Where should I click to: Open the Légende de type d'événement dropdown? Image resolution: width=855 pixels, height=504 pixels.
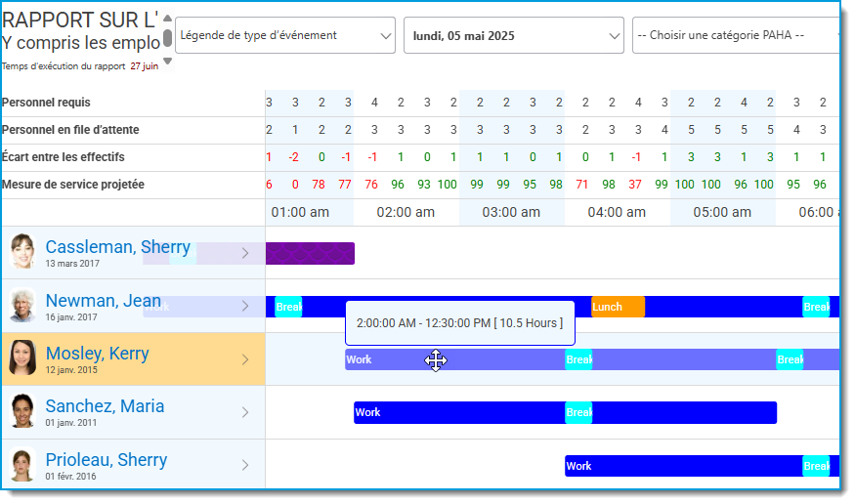click(285, 35)
